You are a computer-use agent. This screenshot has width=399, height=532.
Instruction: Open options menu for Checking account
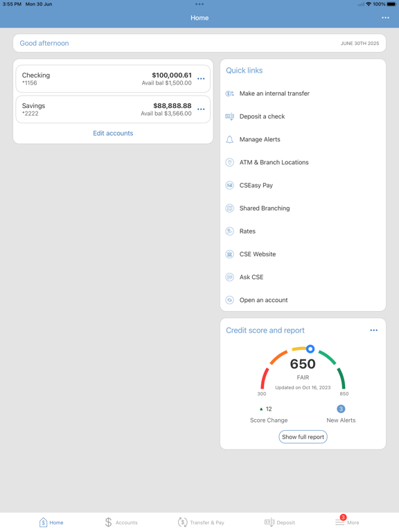click(201, 79)
